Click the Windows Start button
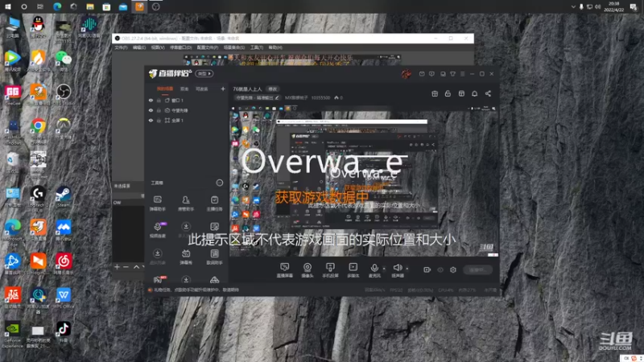This screenshot has width=644, height=362. point(7,6)
